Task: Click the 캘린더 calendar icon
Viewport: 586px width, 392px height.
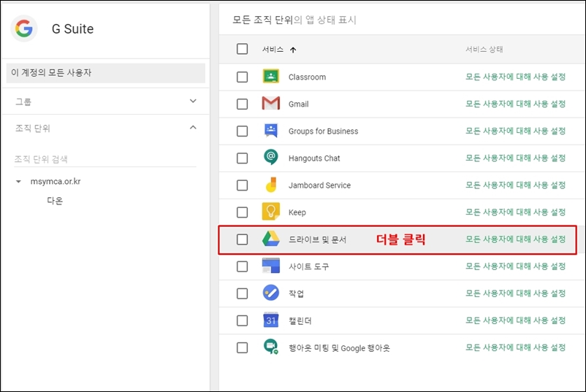Action: (x=271, y=320)
